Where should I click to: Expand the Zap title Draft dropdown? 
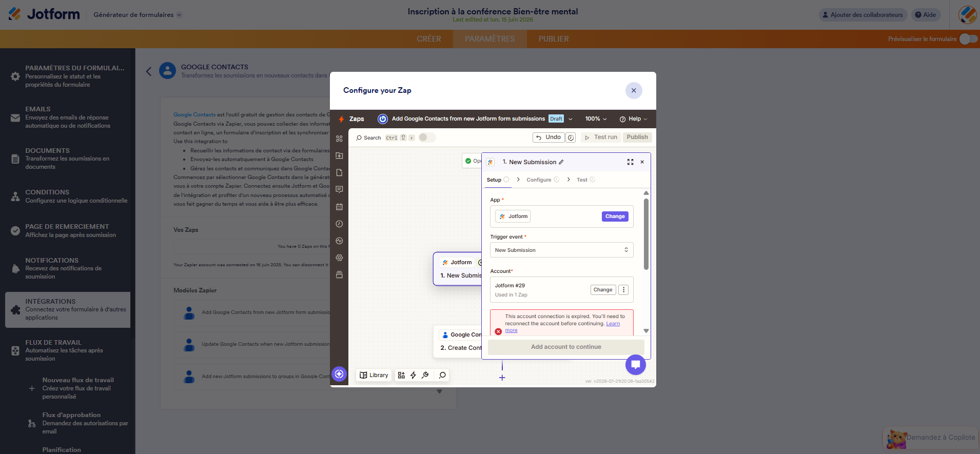(x=570, y=119)
